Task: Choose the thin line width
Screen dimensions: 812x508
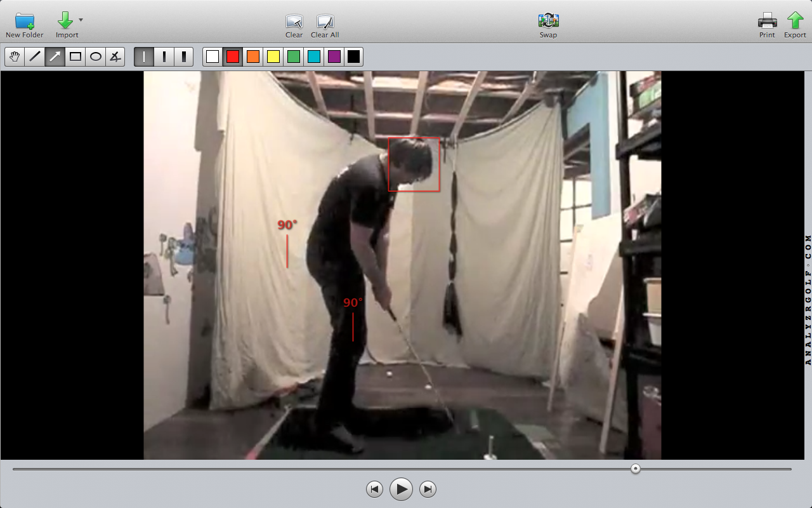Action: (x=144, y=57)
